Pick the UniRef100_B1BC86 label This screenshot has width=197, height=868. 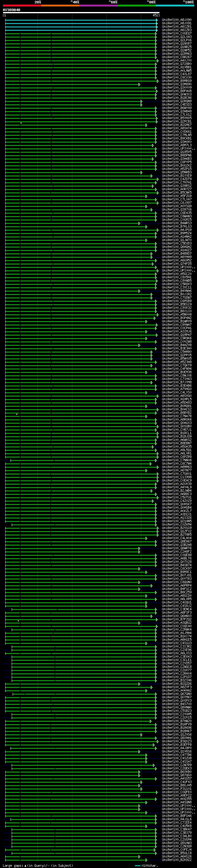coord(177,98)
